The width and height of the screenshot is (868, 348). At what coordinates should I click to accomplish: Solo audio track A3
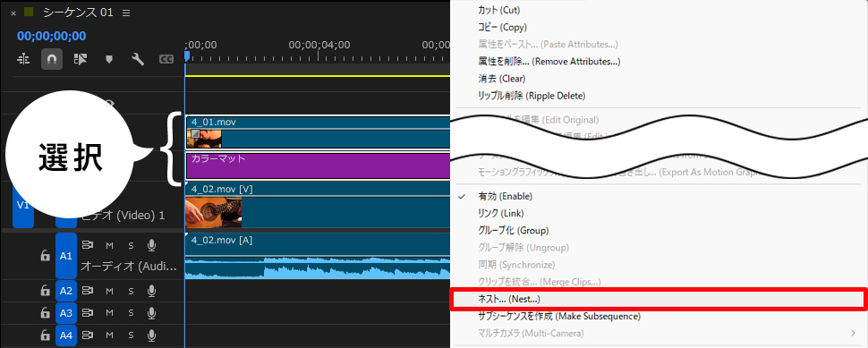click(x=132, y=314)
